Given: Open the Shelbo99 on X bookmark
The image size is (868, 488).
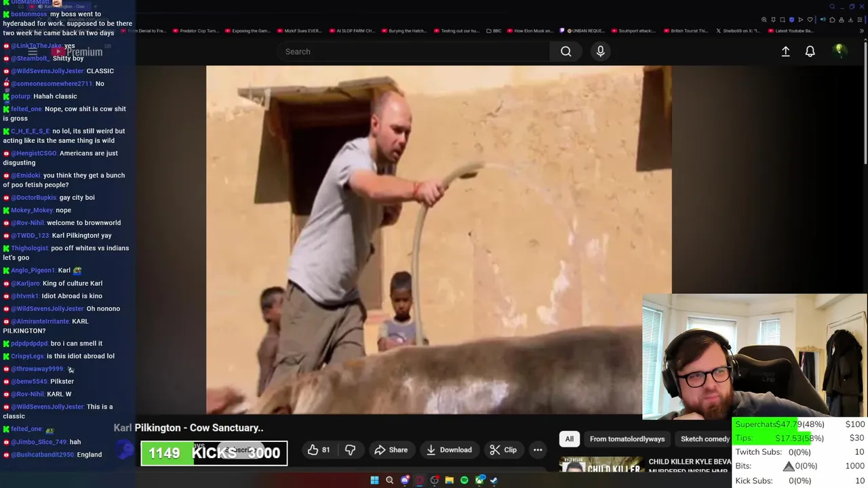Looking at the screenshot, I should click(x=738, y=30).
